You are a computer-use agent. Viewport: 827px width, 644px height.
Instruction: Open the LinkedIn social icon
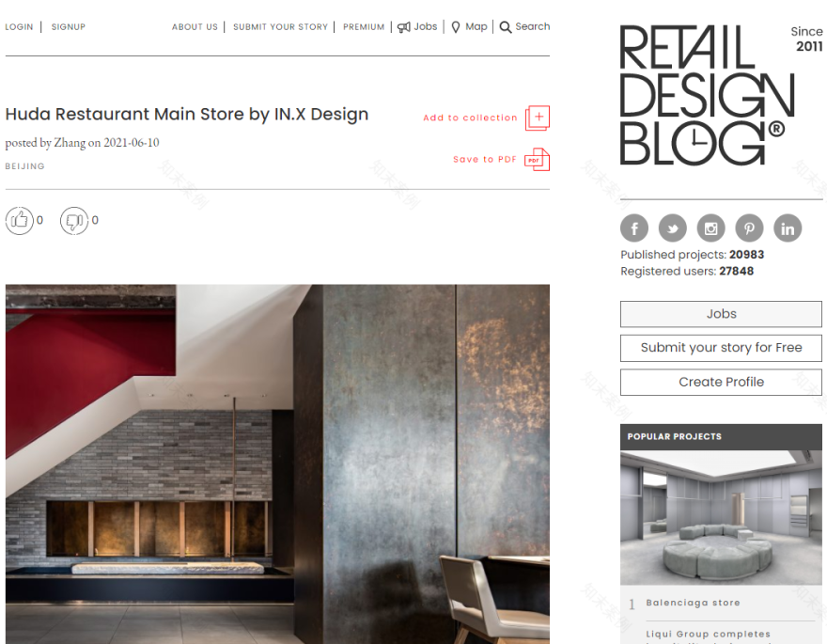788,228
